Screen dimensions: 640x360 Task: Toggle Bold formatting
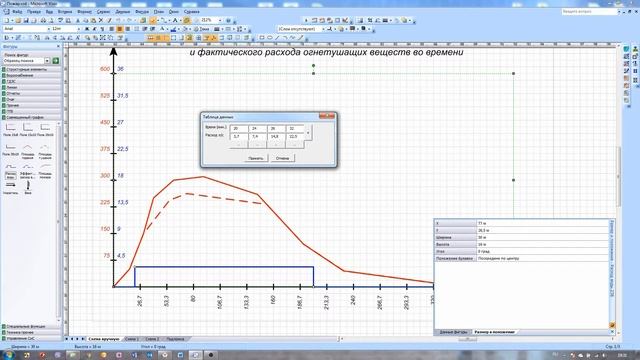87,29
